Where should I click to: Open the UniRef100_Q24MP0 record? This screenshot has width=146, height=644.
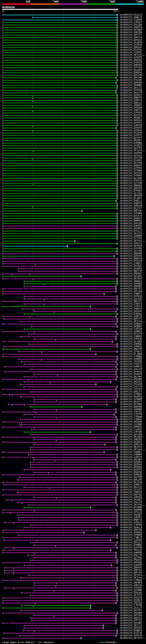coord(131,268)
